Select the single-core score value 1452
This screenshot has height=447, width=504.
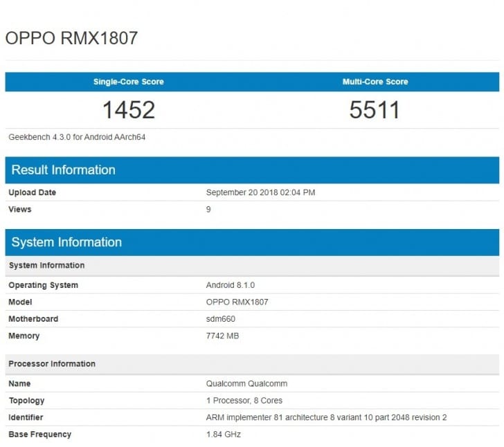pyautogui.click(x=129, y=109)
